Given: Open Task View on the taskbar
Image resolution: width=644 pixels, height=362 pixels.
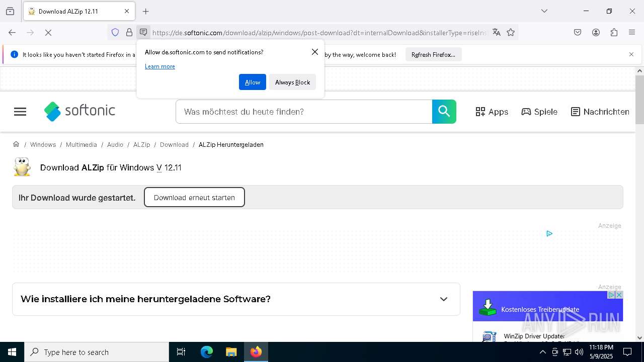Looking at the screenshot, I should pos(181,352).
